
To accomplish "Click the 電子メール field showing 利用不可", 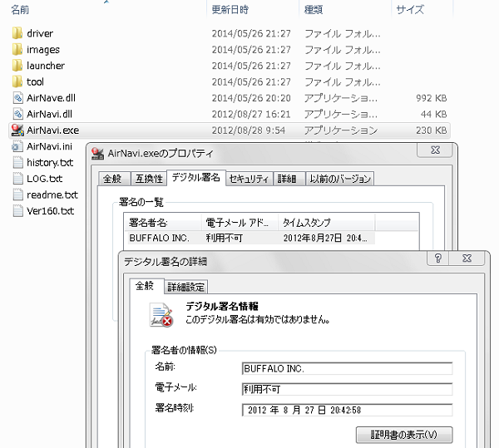I will click(347, 389).
